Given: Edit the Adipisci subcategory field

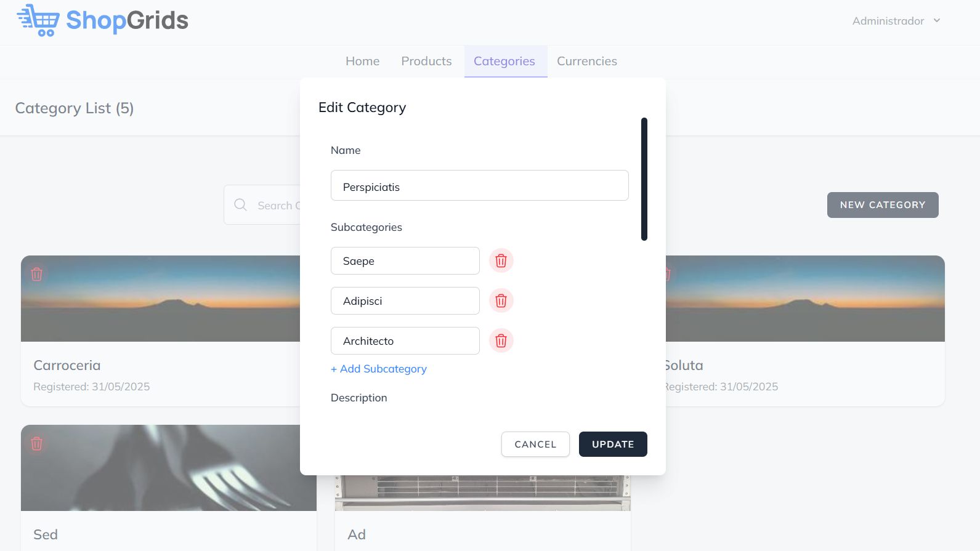Looking at the screenshot, I should [x=405, y=300].
